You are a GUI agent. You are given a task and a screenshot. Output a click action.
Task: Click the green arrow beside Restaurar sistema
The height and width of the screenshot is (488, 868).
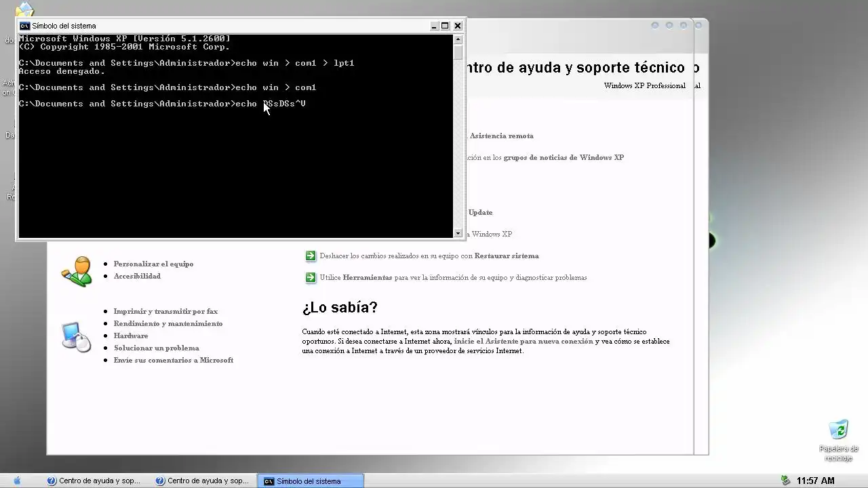pos(311,256)
